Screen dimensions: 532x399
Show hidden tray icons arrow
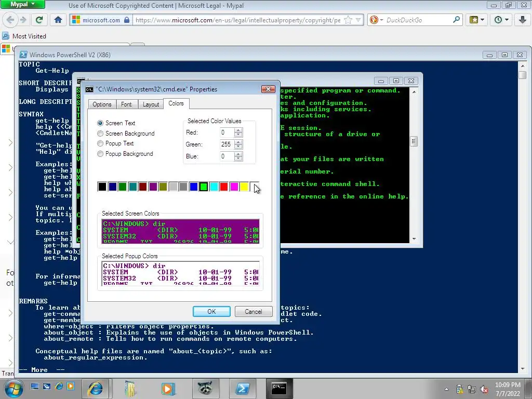point(446,389)
